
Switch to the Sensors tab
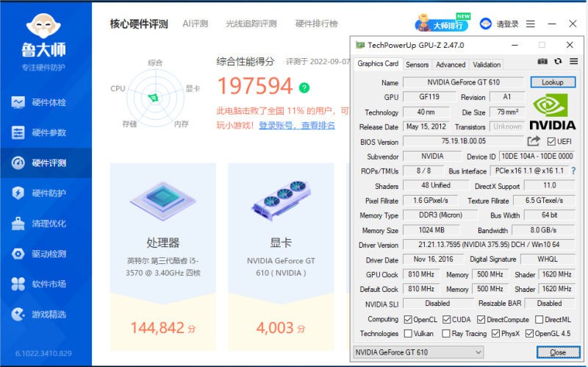[x=417, y=65]
